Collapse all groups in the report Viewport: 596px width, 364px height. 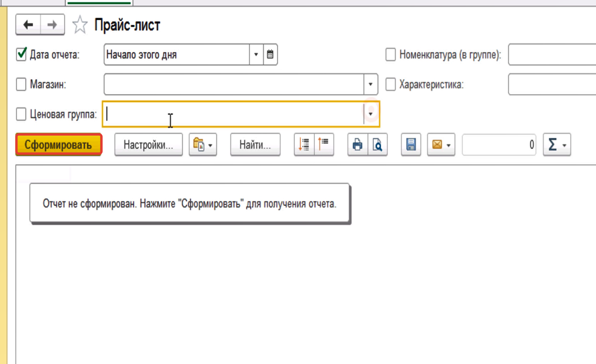click(x=304, y=145)
